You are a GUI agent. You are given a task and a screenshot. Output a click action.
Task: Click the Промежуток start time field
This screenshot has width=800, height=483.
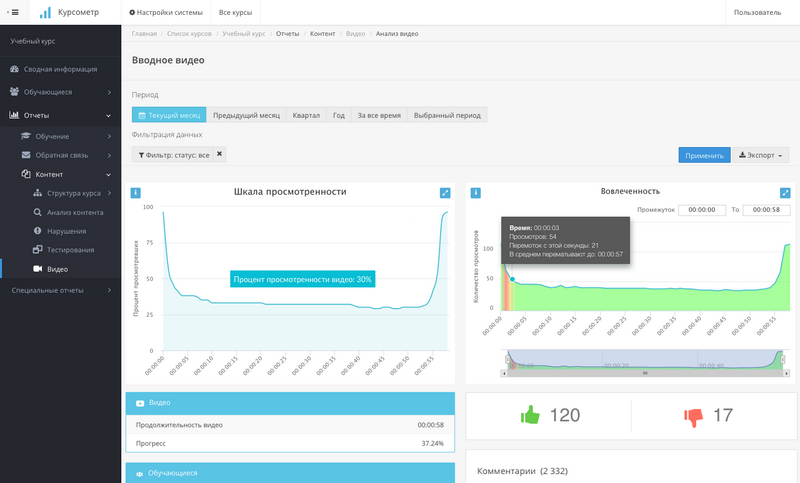702,210
